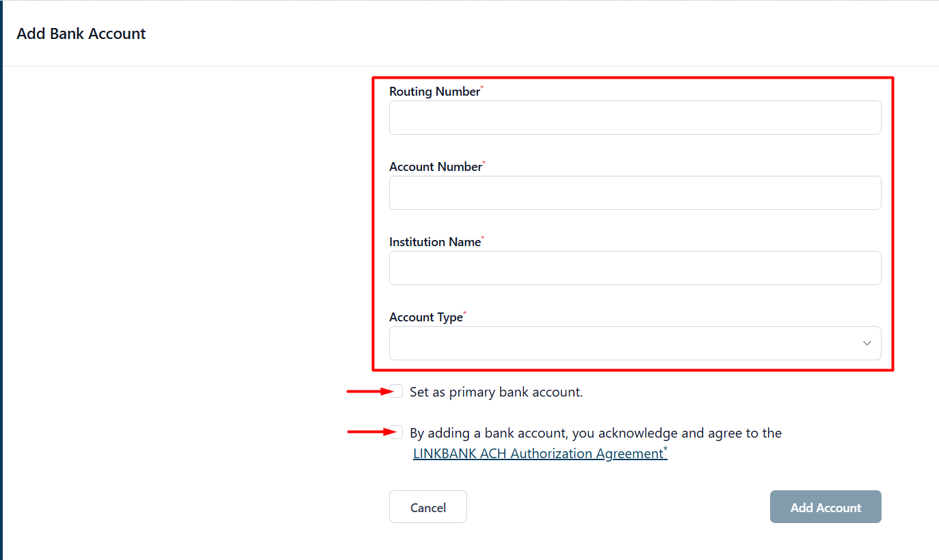
Task: Click the Add Bank Account heading
Action: (81, 34)
